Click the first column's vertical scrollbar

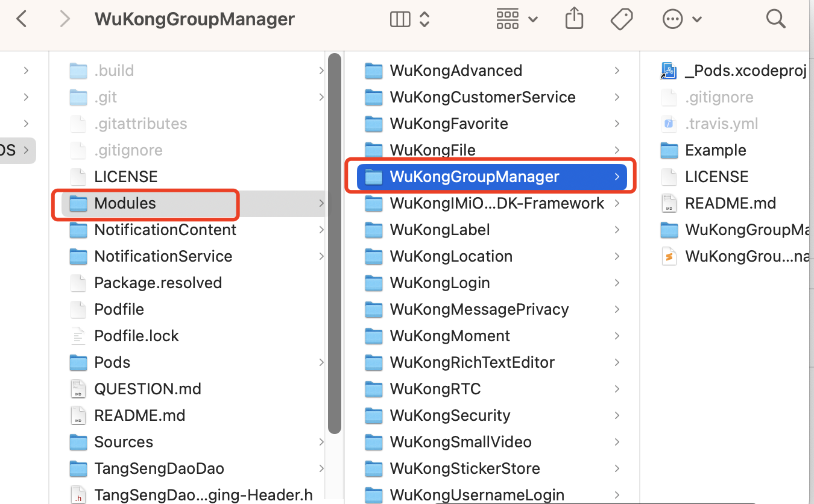coord(335,241)
